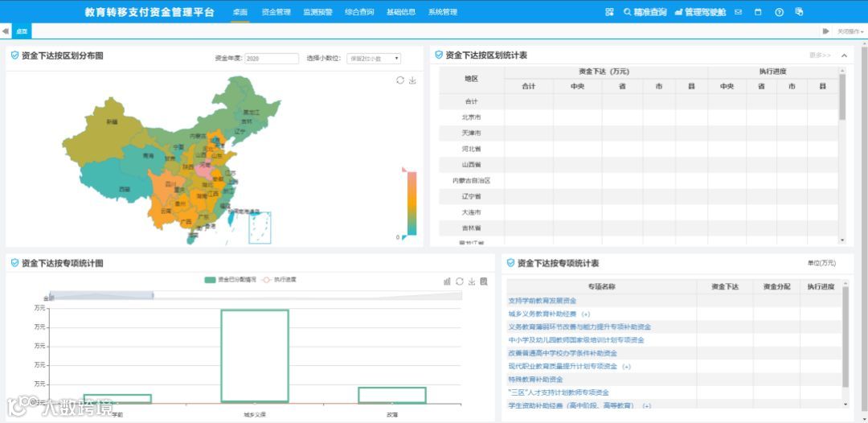Open 义务教育薄弱环节改善与能力提升专项补助资金 link
The image size is (868, 423).
pyautogui.click(x=579, y=327)
